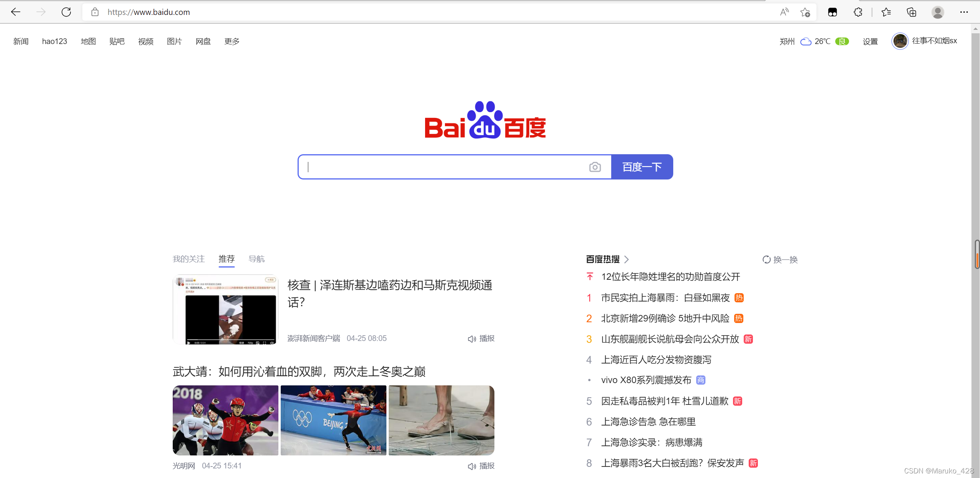Open hot search 因走私毒品被判1年 杜雪儿道歉
Image resolution: width=980 pixels, height=478 pixels.
pyautogui.click(x=664, y=401)
